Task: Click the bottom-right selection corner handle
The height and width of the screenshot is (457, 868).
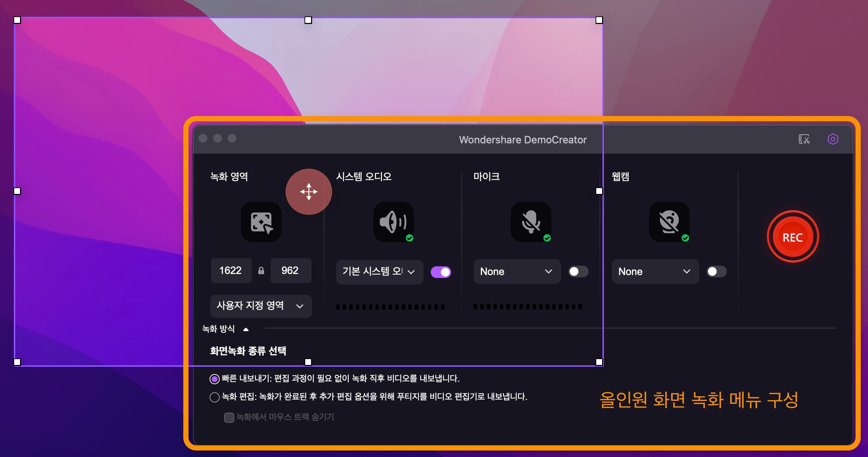Action: [x=599, y=362]
